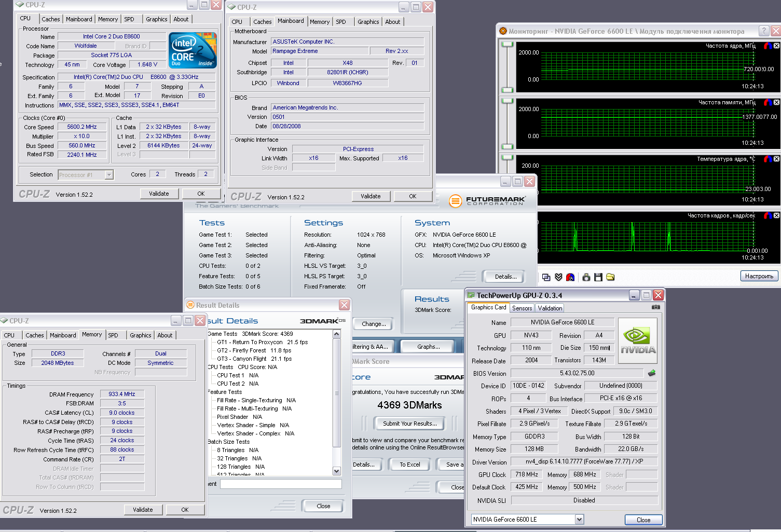This screenshot has width=781, height=532.
Task: Switch to the Sensors tab in GPU-Z
Action: (522, 308)
